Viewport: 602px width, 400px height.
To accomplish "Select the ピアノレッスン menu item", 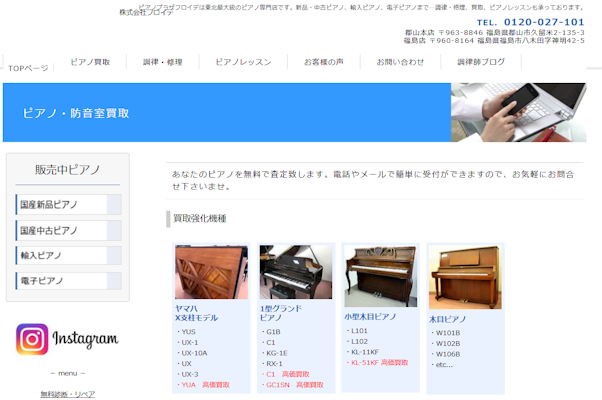I will click(243, 62).
